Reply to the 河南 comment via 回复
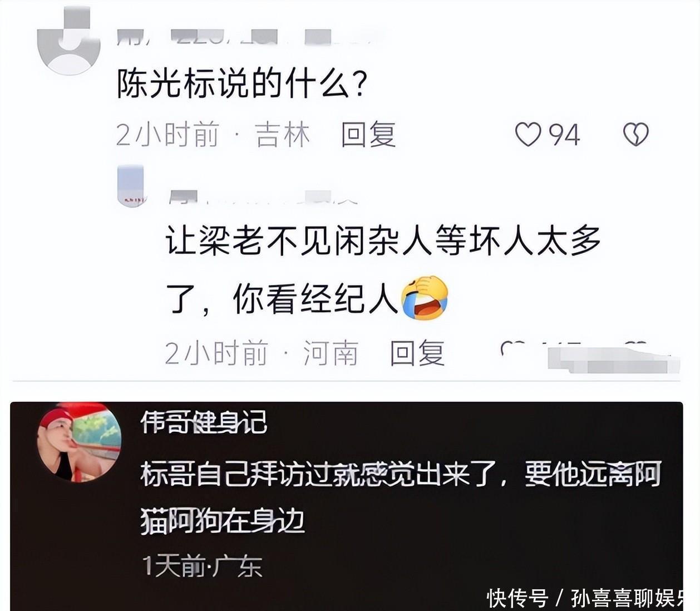This screenshot has width=700, height=611. pyautogui.click(x=417, y=353)
